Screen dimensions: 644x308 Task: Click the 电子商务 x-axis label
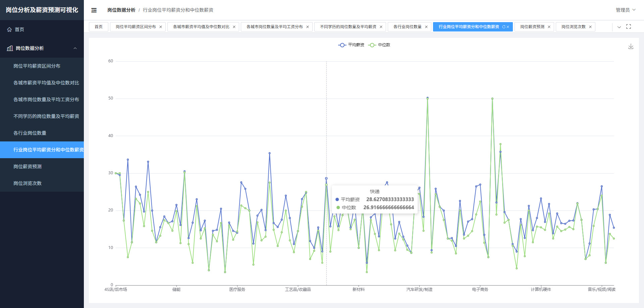click(x=480, y=290)
